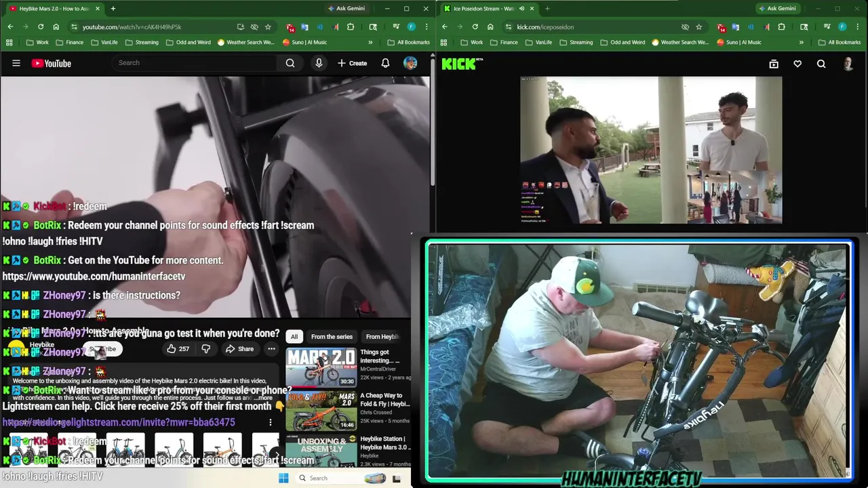
Task: Select the From Heybike chip
Action: [x=382, y=336]
